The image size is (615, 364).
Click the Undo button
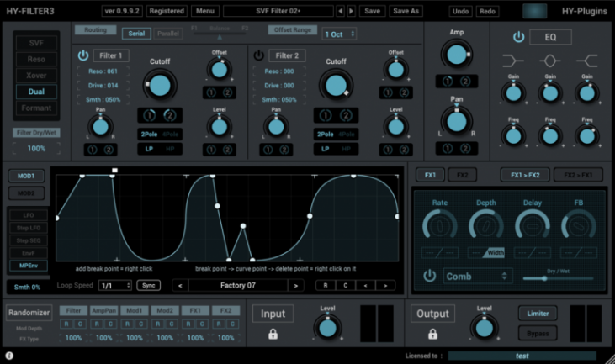[460, 11]
